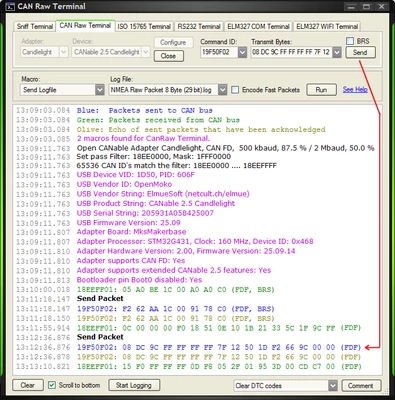The image size is (395, 400).
Task: Expand the Macro Send Logfile dropdown
Action: [100, 90]
